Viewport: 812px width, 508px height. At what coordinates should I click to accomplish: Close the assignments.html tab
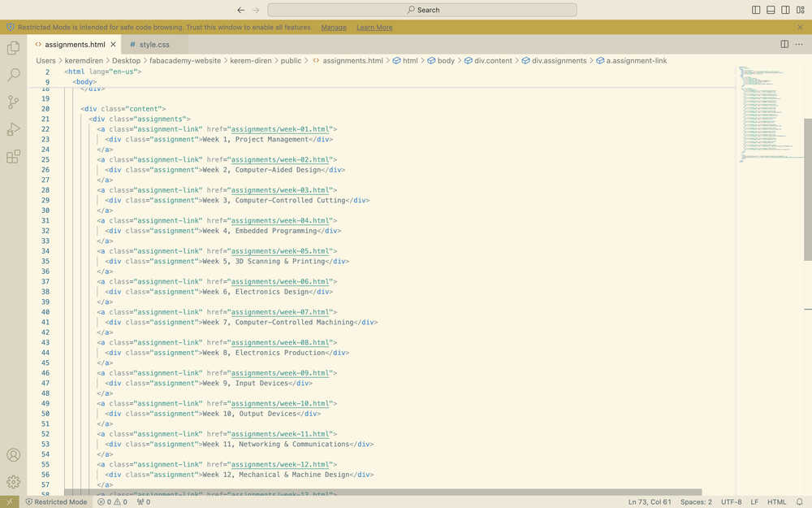(x=113, y=45)
